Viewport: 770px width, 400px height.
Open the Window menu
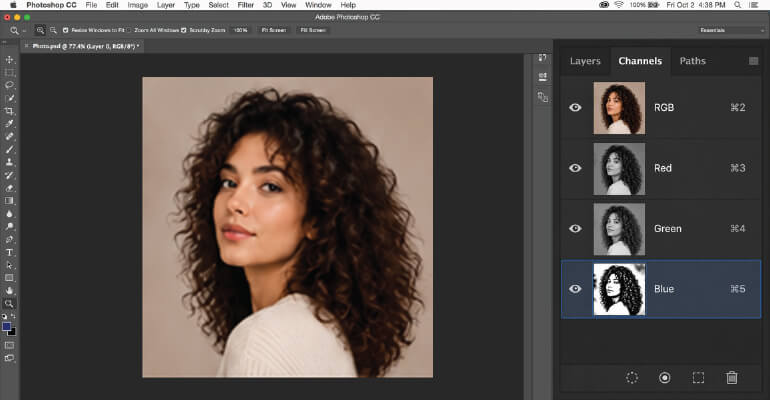[x=318, y=5]
